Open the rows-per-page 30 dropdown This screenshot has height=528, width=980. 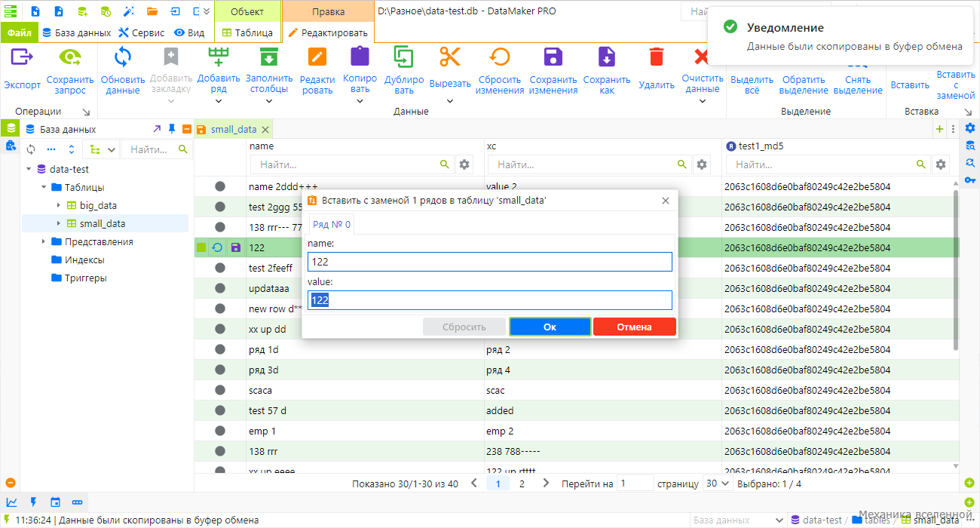click(x=717, y=483)
